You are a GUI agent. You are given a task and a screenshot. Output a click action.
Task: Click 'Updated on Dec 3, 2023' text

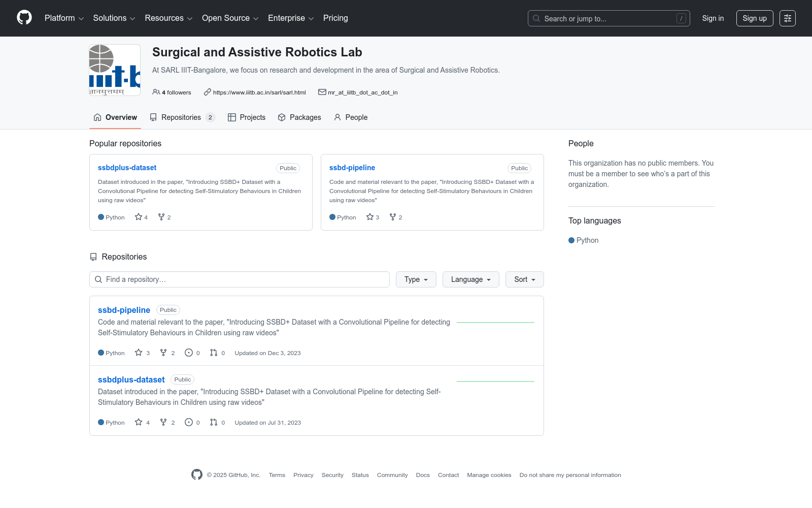pyautogui.click(x=267, y=353)
